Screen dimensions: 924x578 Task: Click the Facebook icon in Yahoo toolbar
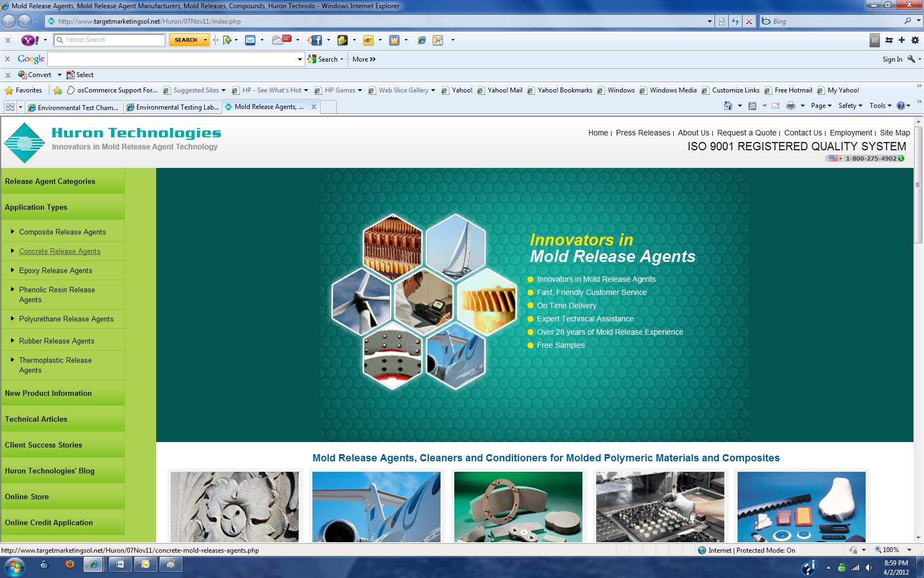pos(315,40)
